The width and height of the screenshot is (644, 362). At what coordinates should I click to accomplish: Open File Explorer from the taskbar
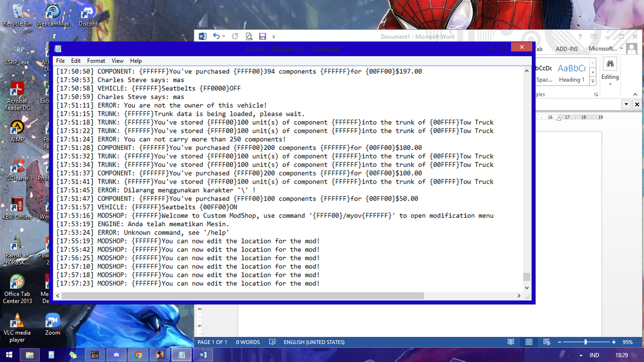(x=30, y=355)
